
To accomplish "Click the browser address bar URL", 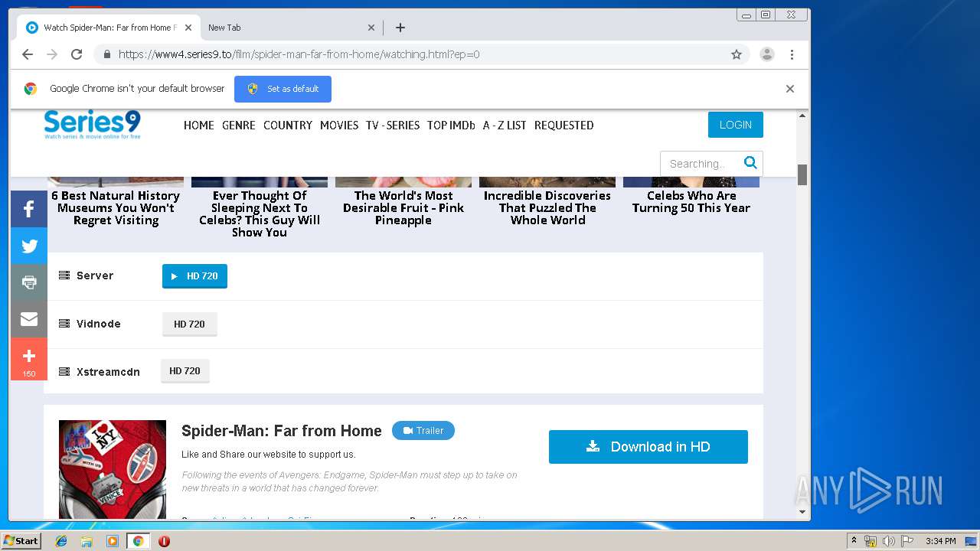I will (299, 54).
